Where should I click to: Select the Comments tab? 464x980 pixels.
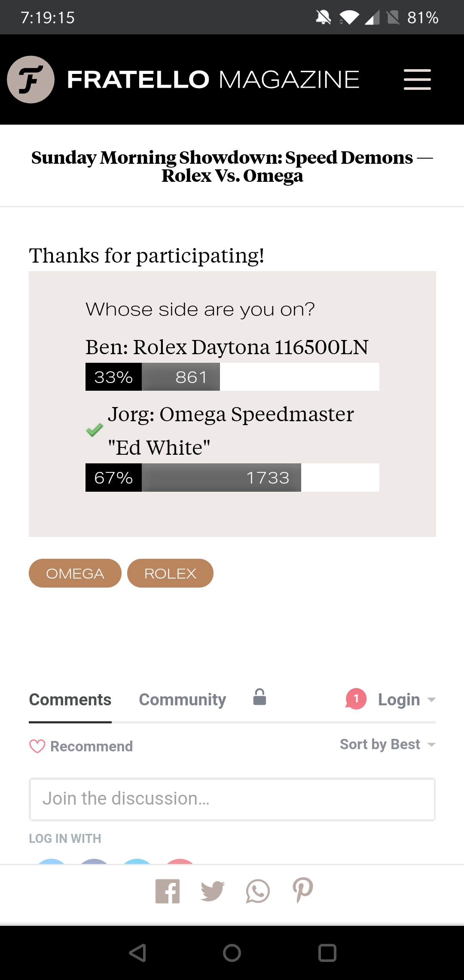coord(70,700)
